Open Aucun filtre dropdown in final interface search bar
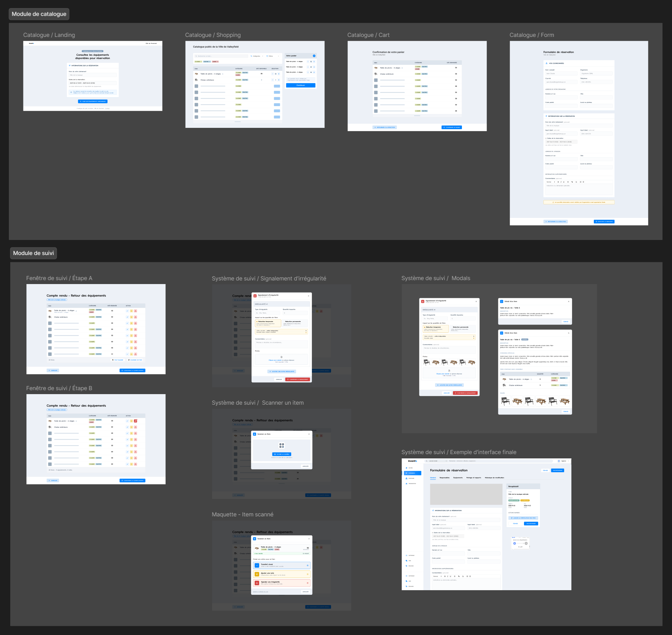This screenshot has width=672, height=635. tap(438, 461)
